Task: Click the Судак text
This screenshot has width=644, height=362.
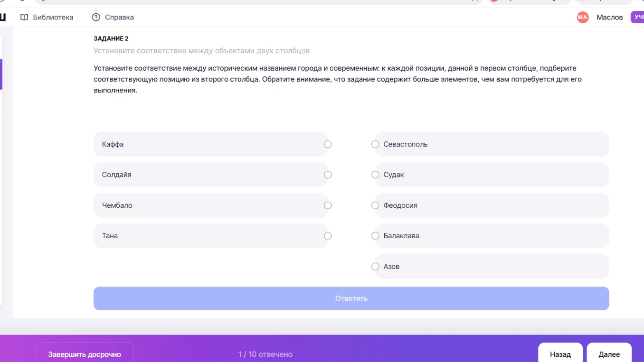Action: click(x=394, y=175)
